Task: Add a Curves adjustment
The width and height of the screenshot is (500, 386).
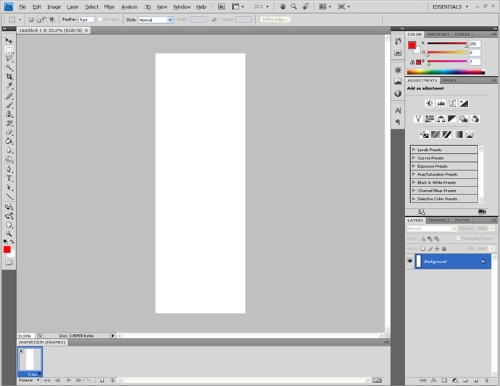Action: [x=452, y=103]
